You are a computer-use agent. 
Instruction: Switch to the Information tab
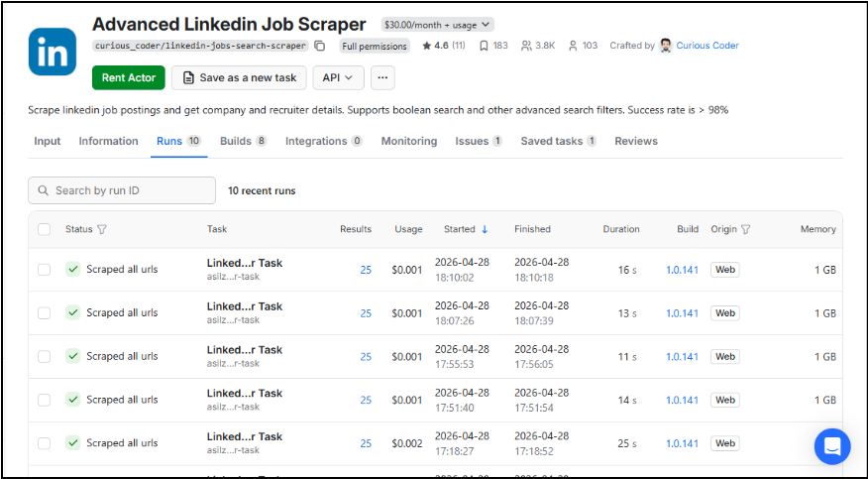(x=109, y=141)
